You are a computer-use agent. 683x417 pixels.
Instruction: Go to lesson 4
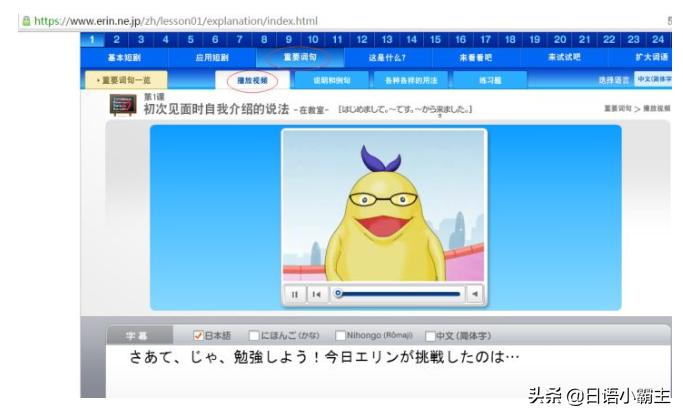[x=165, y=40]
